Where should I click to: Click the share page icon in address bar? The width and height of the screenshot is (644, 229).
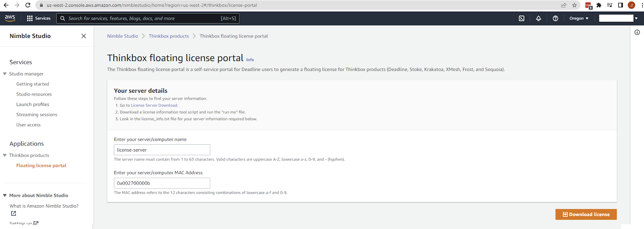[563, 5]
